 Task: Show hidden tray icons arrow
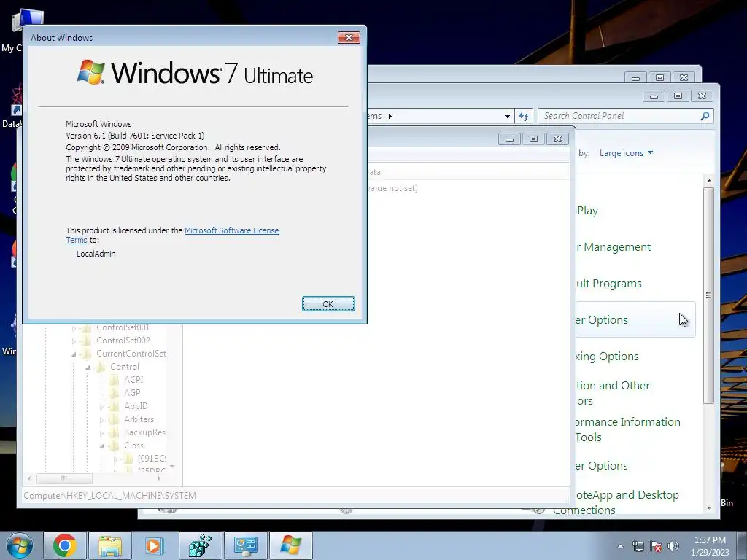pyautogui.click(x=620, y=546)
